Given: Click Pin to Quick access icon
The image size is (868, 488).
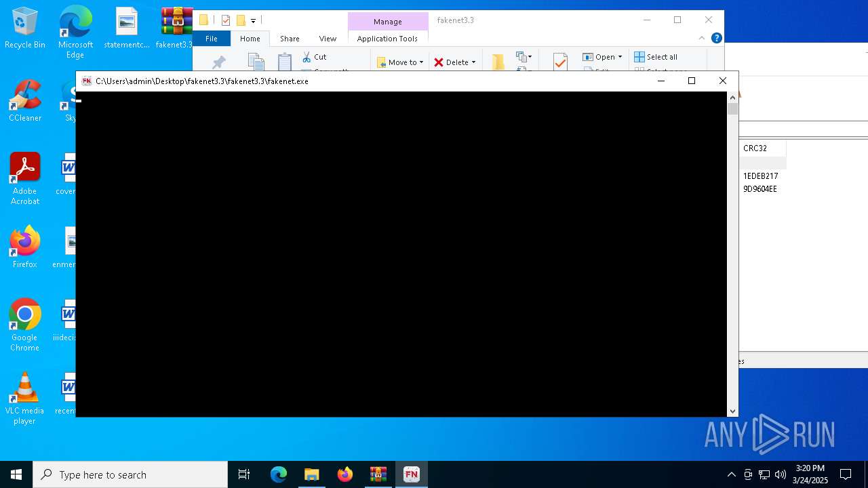Looking at the screenshot, I should pos(218,63).
